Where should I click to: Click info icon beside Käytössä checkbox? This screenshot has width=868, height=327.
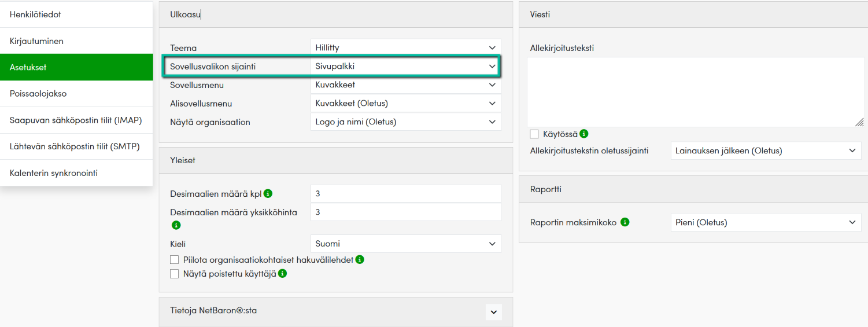(584, 134)
